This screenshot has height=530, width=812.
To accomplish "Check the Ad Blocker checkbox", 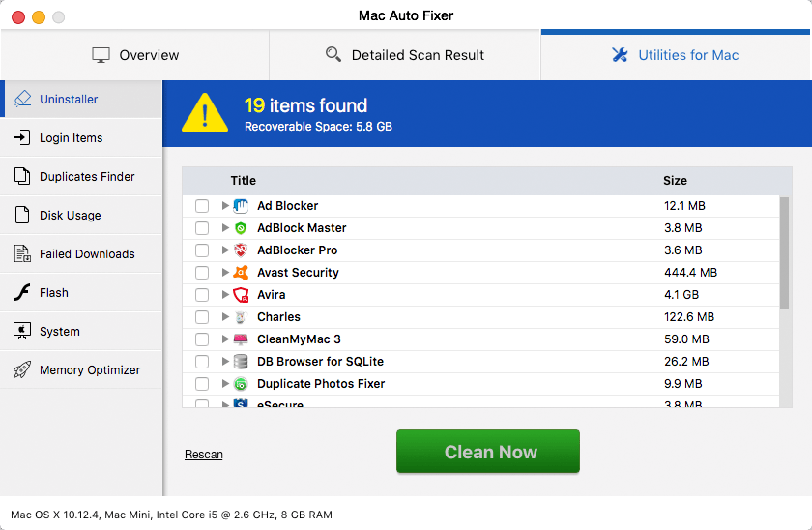I will pyautogui.click(x=202, y=206).
